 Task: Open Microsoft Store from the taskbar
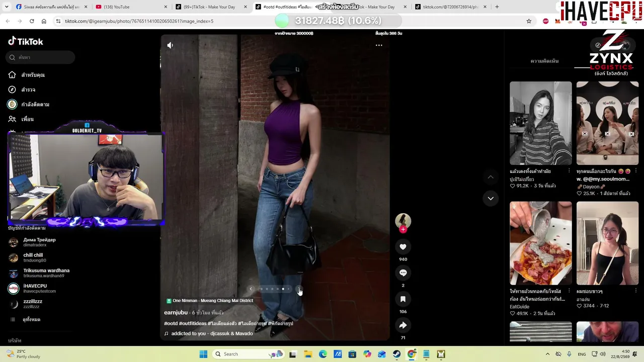point(352,354)
